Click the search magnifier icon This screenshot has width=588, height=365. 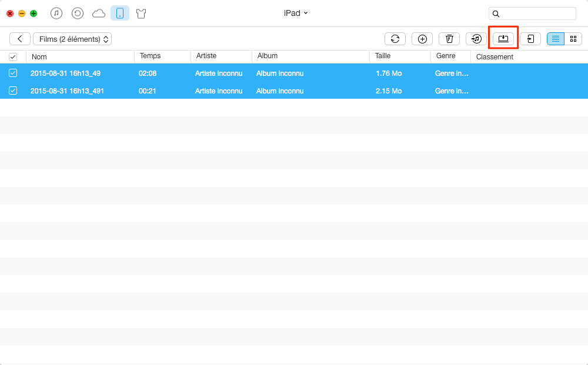click(x=496, y=14)
